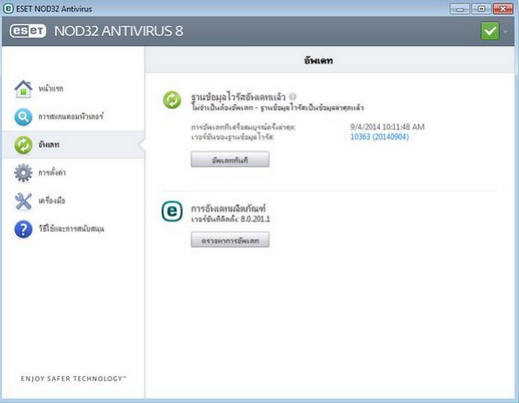Click the ENJOY SAFER TECHNOLOGY text

73,379
